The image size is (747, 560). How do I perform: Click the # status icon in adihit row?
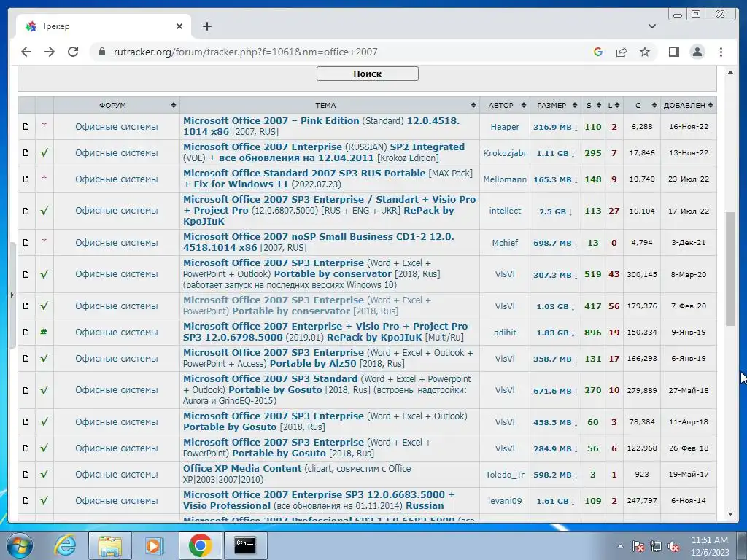point(43,332)
